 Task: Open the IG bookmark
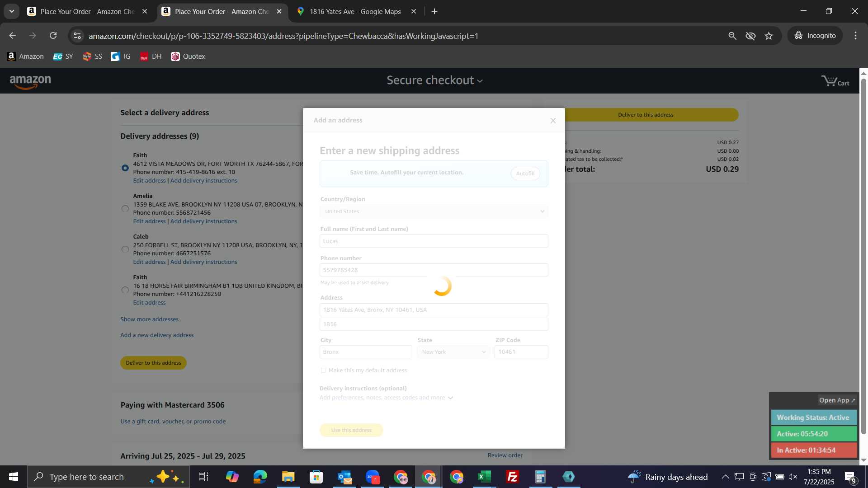point(121,56)
